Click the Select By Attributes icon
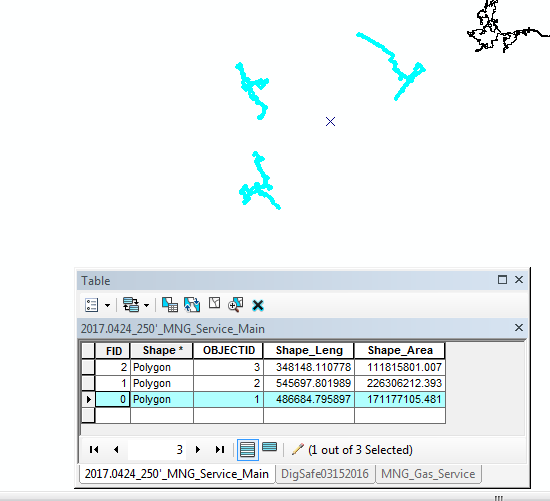This screenshot has height=501, width=550. pyautogui.click(x=170, y=305)
